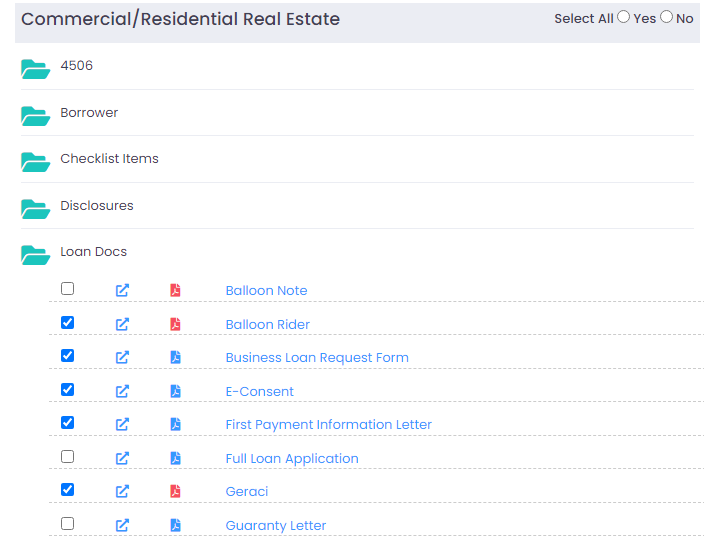Screen dimensions: 704x541
Task: Open Geraci external link icon
Action: click(122, 491)
